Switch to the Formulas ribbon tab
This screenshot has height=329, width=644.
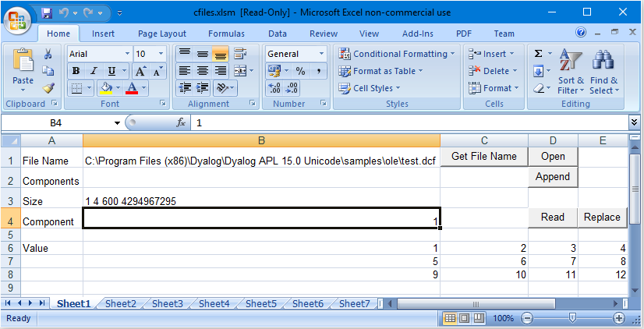[x=226, y=34]
